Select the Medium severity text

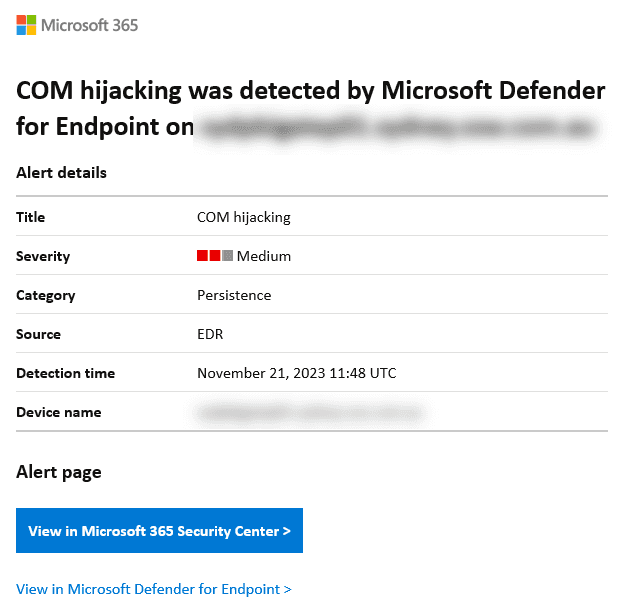point(264,256)
